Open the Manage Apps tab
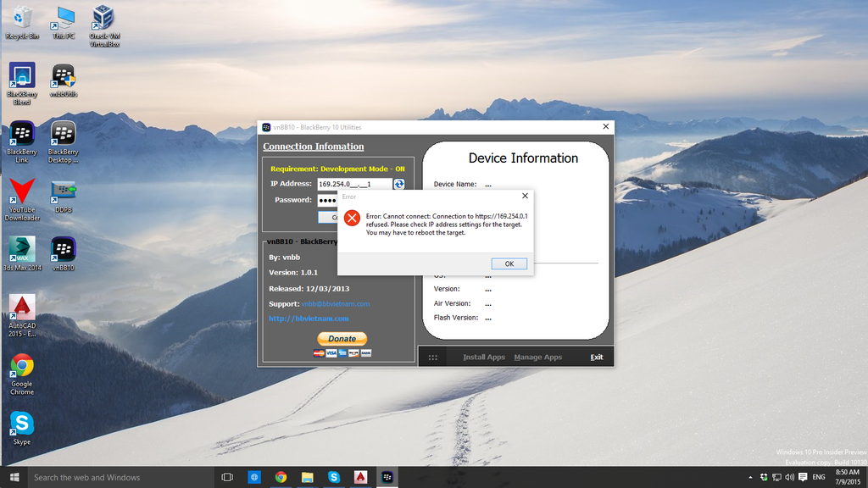Screen dimensions: 868x488 point(538,358)
